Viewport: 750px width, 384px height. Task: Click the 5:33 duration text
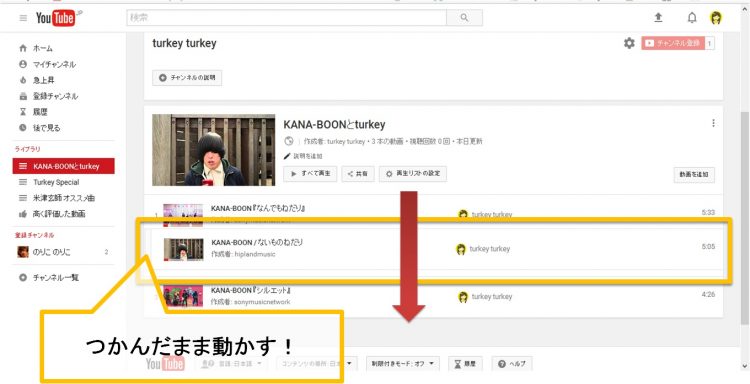click(708, 212)
